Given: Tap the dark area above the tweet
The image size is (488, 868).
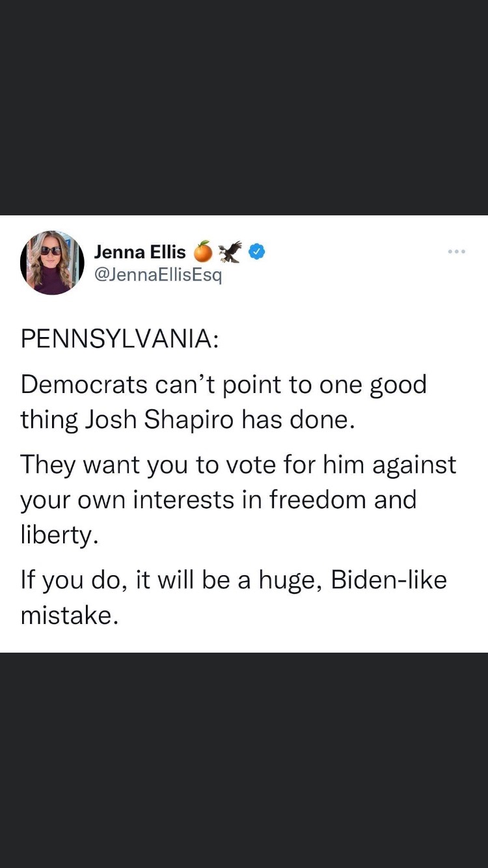Looking at the screenshot, I should 244,107.
